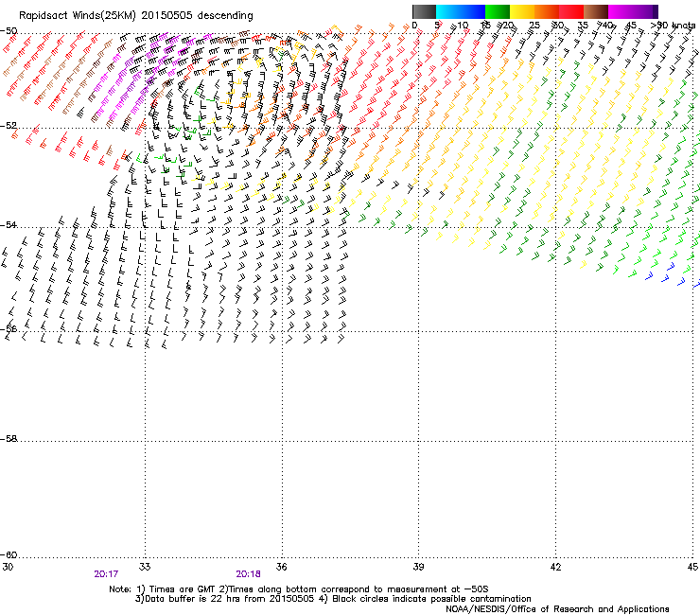Screen dimensions: 700x615
Task: Select the red 30-35 knots legend segment
Action: tap(571, 11)
